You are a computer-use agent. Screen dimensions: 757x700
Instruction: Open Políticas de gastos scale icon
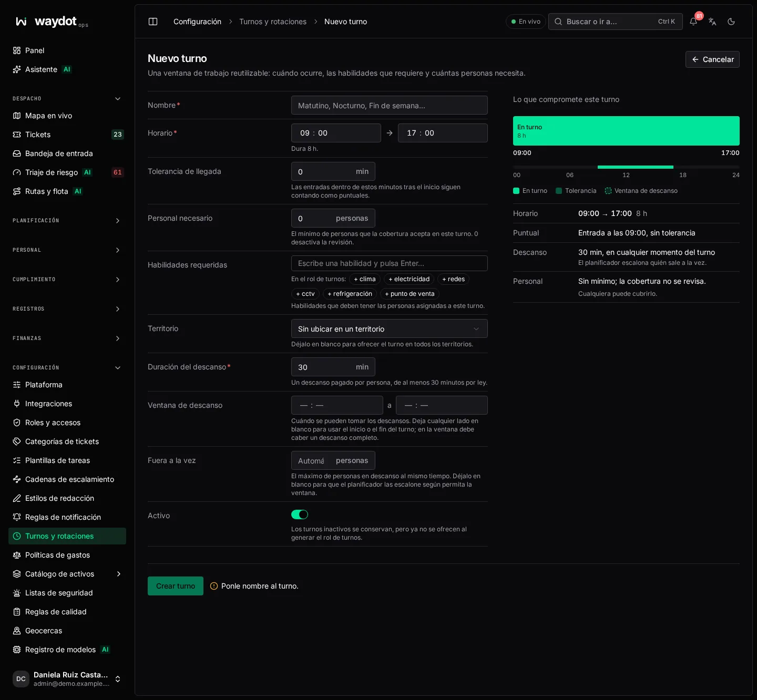[x=17, y=555]
